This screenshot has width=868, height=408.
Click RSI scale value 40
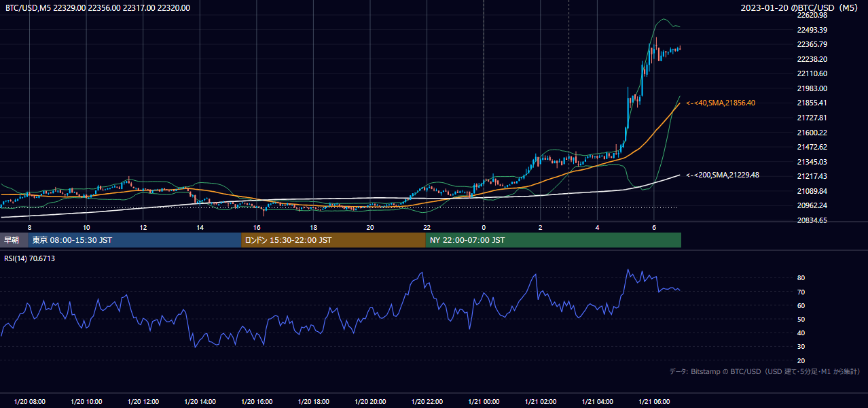[x=801, y=333]
